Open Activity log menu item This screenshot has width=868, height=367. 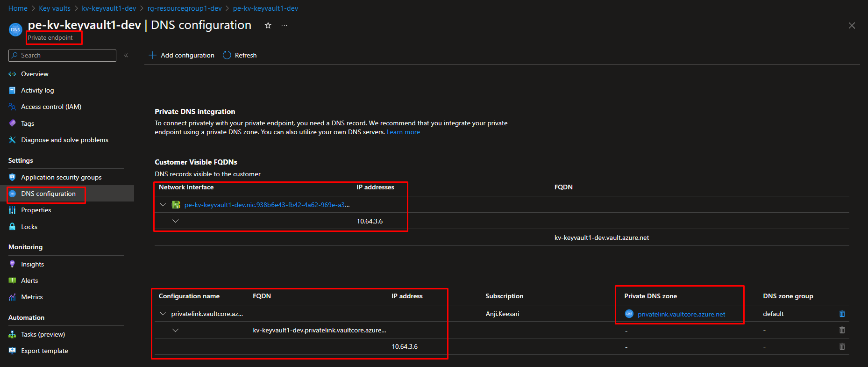pos(37,90)
